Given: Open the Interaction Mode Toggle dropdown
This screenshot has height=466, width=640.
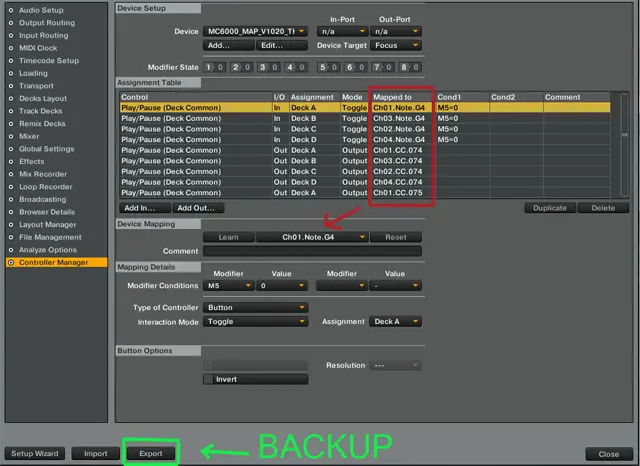Looking at the screenshot, I should click(256, 322).
